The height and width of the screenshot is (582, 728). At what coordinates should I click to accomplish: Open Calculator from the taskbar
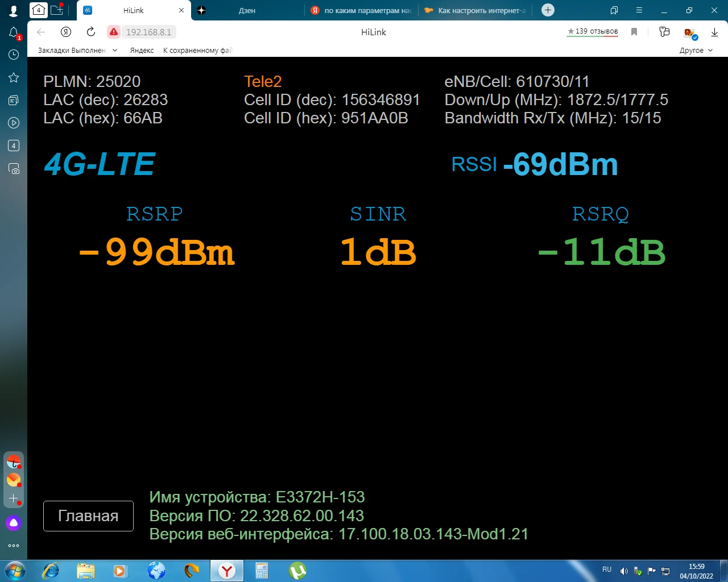point(262,570)
